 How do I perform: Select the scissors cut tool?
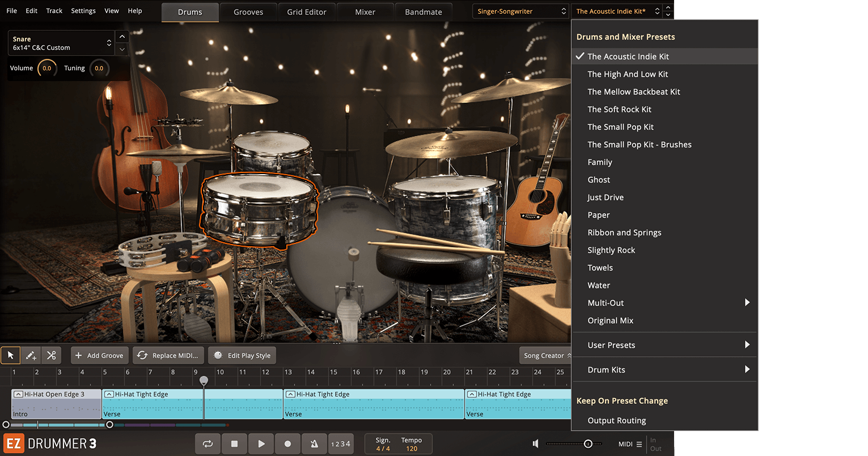51,356
